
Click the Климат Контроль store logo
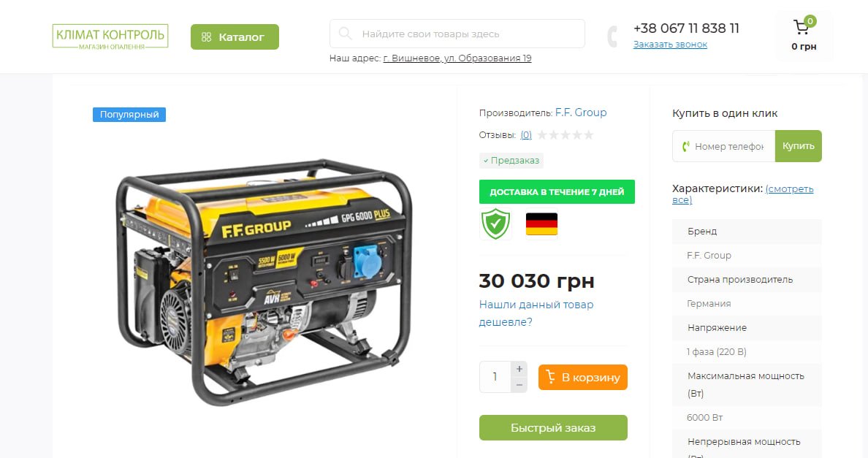pos(110,37)
